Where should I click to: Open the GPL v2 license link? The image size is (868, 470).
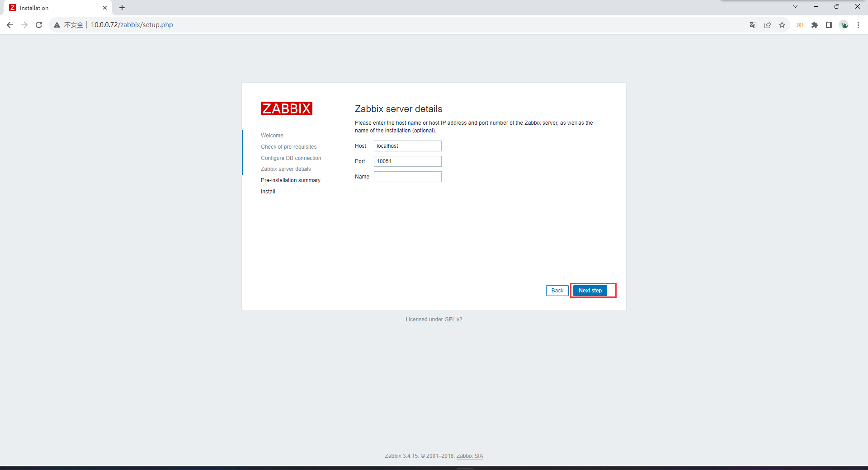click(453, 320)
